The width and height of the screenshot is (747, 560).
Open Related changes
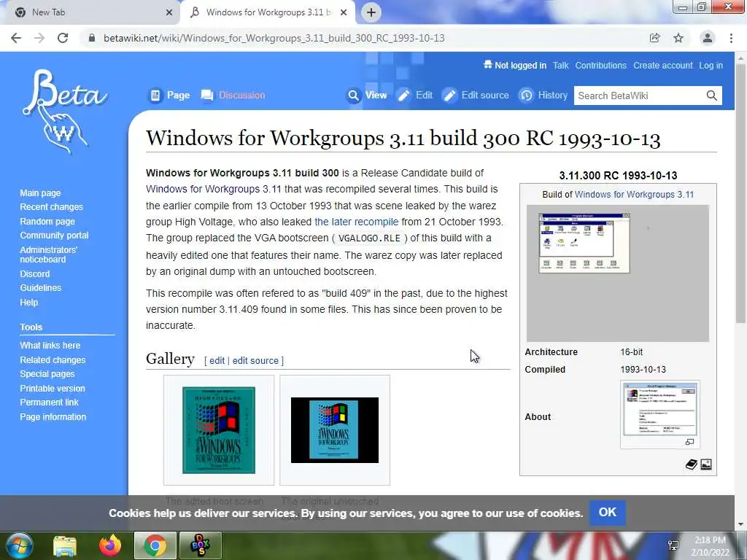pos(53,360)
